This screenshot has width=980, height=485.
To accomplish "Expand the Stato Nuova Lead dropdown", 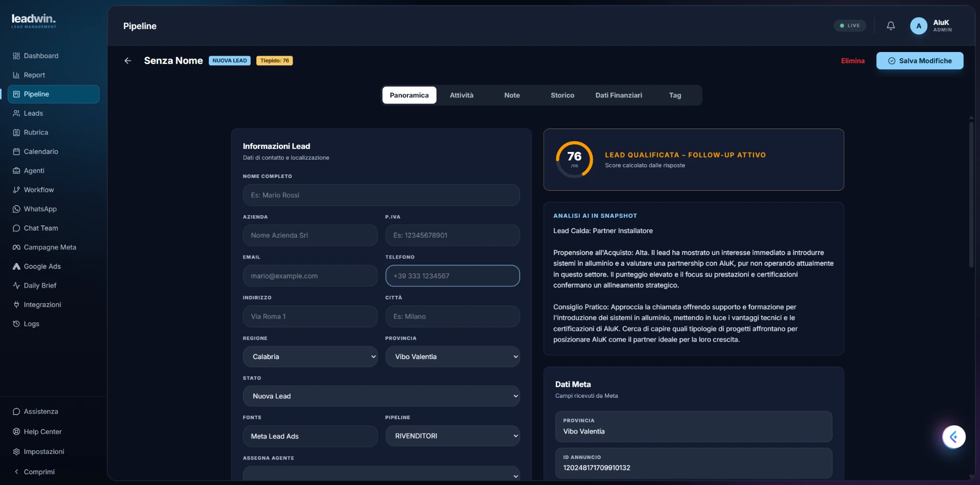I will [x=381, y=396].
